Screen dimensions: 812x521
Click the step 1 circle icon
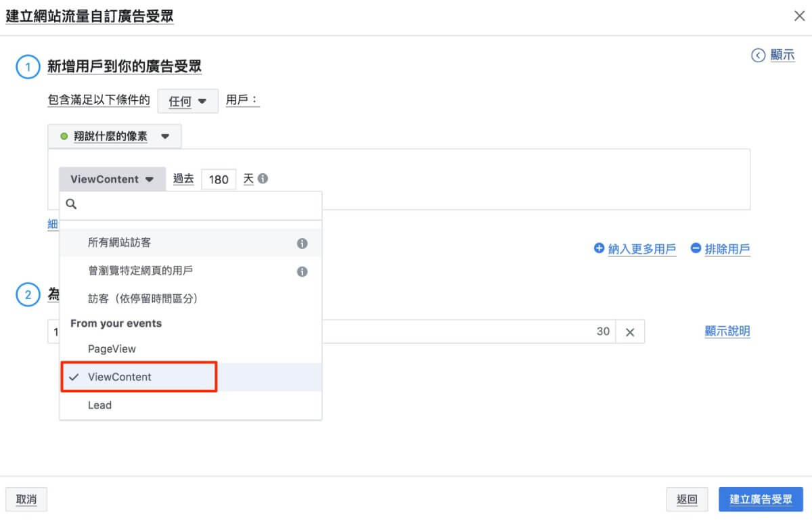point(28,67)
